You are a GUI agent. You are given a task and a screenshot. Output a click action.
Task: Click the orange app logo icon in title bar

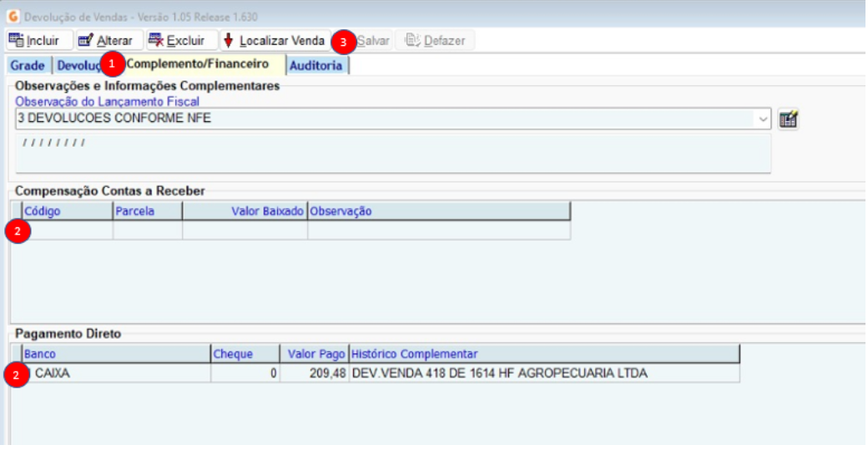13,16
